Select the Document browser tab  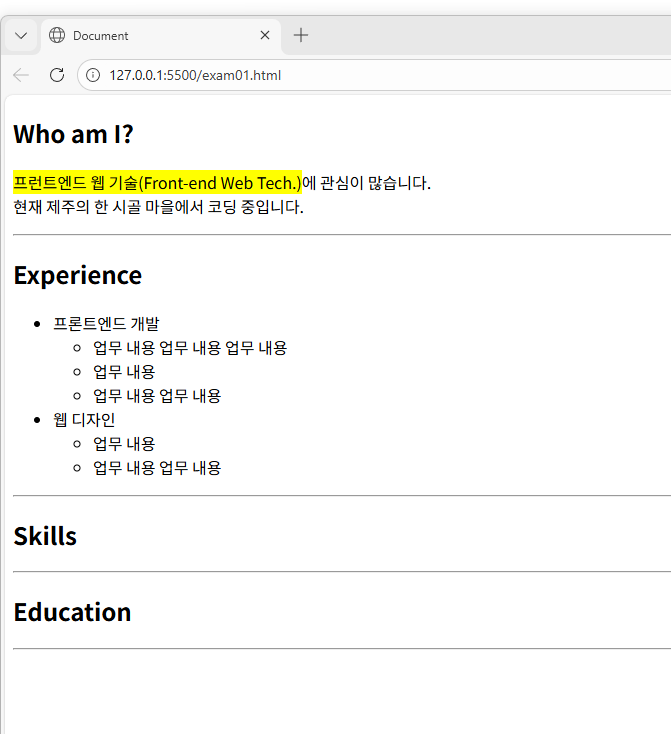(150, 36)
